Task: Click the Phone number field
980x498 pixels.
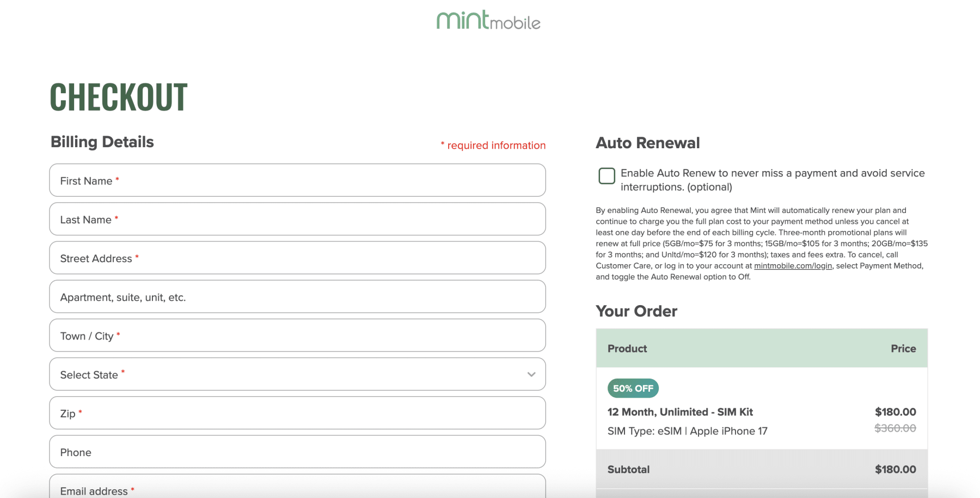Action: coord(297,452)
